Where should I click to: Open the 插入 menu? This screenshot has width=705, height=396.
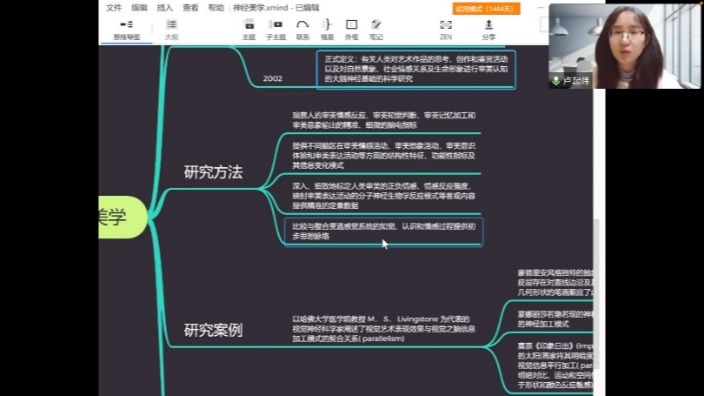pyautogui.click(x=165, y=8)
